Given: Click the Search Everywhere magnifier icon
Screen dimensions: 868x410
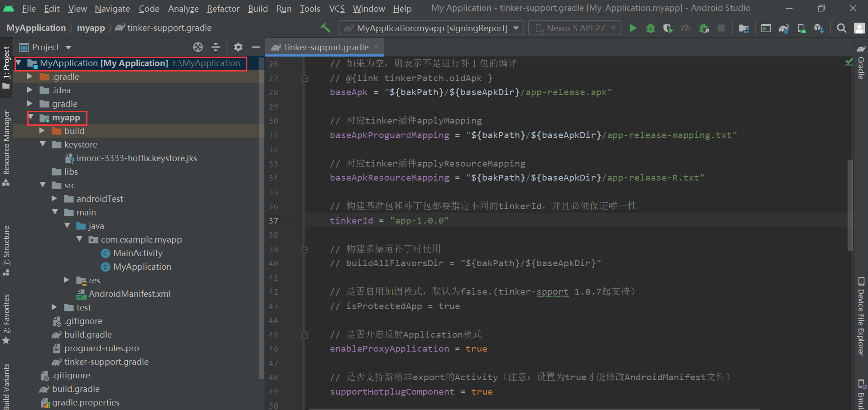Looking at the screenshot, I should [841, 28].
